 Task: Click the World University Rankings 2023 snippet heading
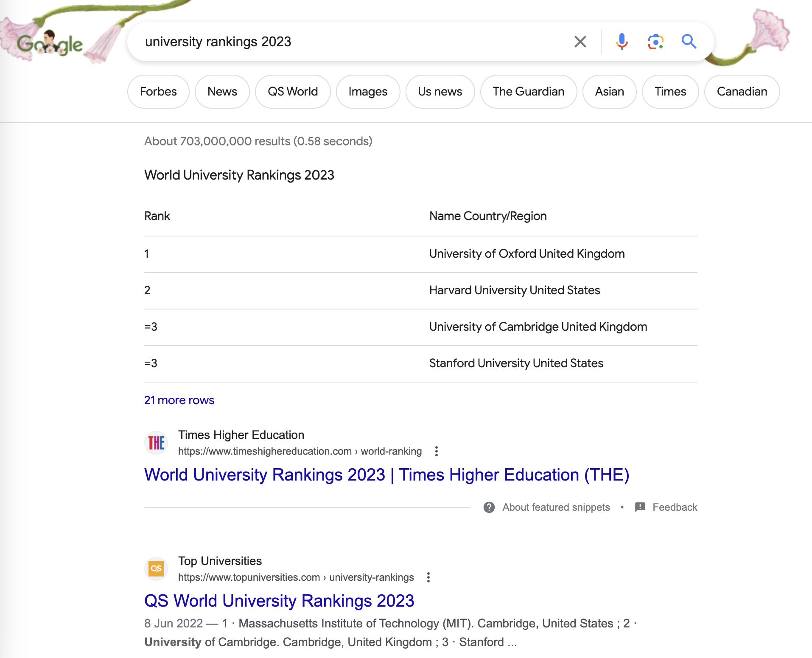(239, 175)
